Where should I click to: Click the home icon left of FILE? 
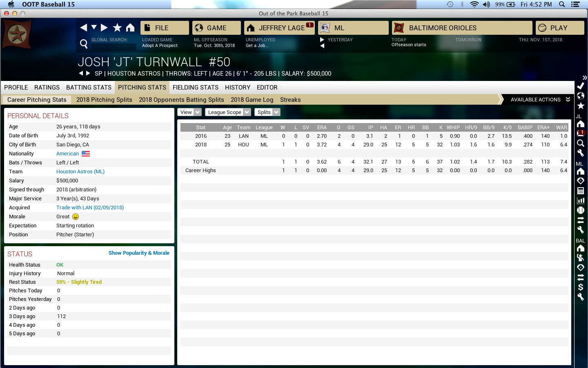point(130,27)
